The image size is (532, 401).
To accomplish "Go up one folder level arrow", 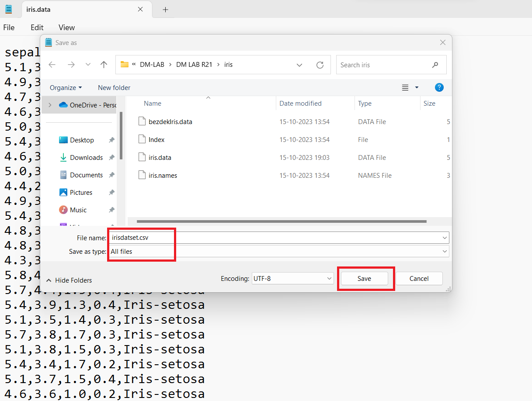I will tap(104, 65).
